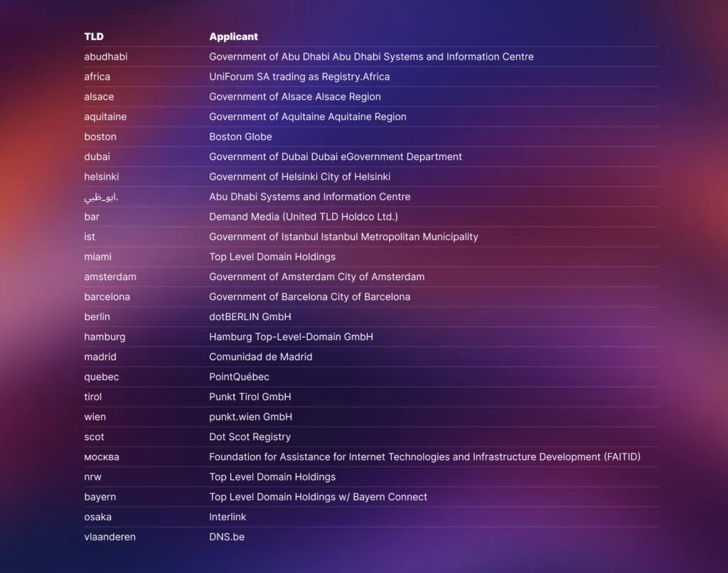Click the Dot Scot Registry applicant
This screenshot has height=573, width=728.
(x=250, y=437)
